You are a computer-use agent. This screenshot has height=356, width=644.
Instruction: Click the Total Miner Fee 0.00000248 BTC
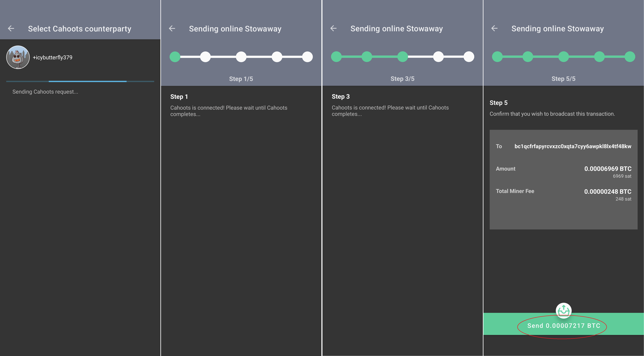pos(608,191)
